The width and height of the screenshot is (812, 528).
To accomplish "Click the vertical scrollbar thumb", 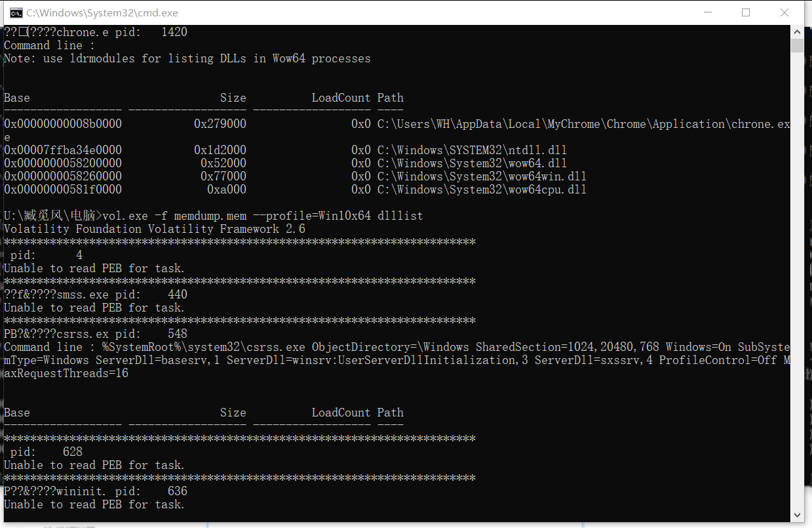I will tap(797, 45).
